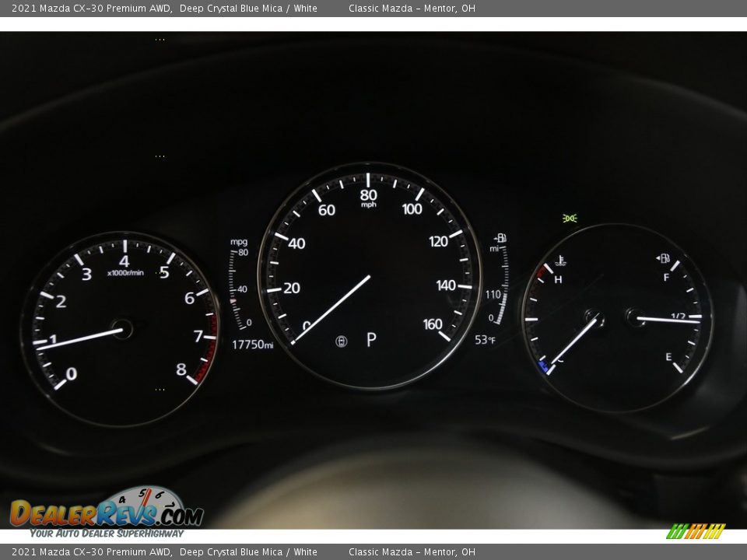Click the 17750 mi odometer reading
747x560 pixels.
coord(253,345)
